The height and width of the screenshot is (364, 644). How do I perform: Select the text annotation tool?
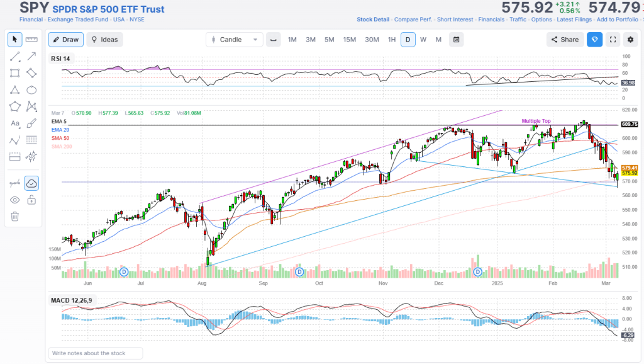click(15, 123)
